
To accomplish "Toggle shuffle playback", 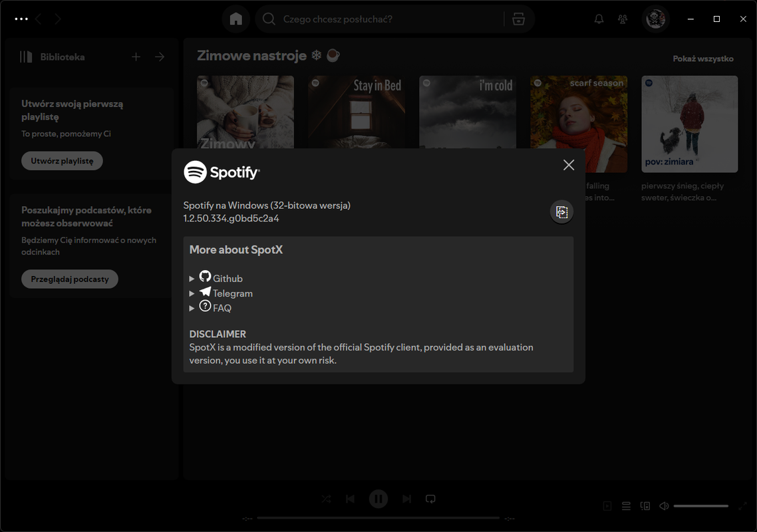I will coord(327,499).
